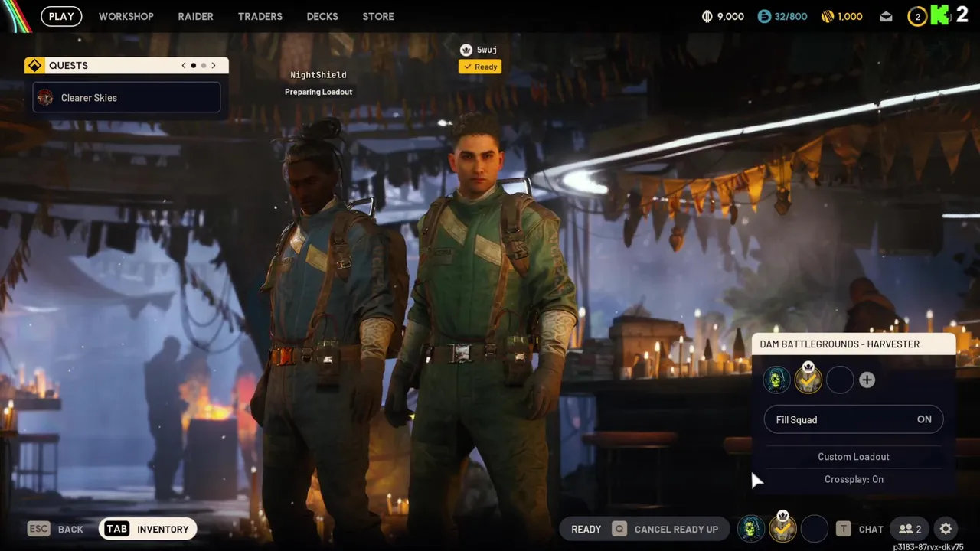Click the 5wuj player name
The height and width of the screenshot is (551, 980).
click(x=487, y=50)
